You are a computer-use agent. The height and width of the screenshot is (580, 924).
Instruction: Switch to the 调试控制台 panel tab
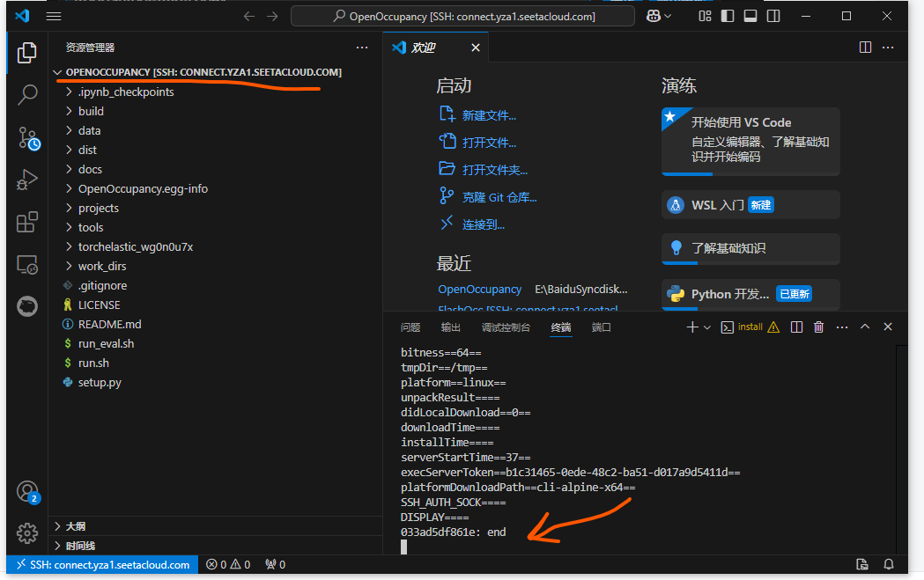[x=506, y=327]
